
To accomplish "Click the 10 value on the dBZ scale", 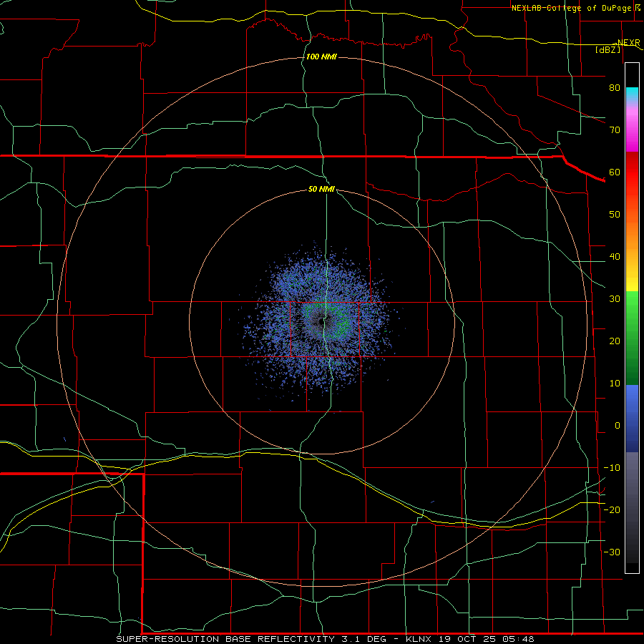I will click(x=615, y=384).
